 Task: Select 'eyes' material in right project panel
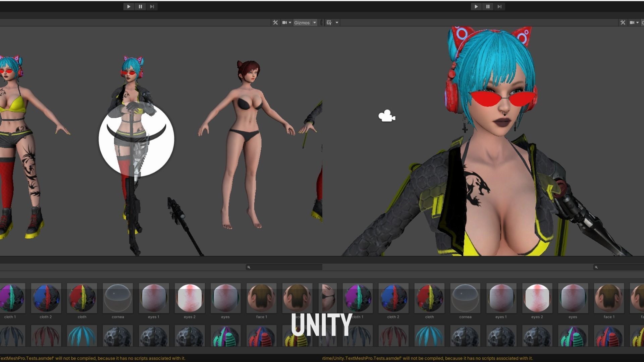(x=573, y=298)
